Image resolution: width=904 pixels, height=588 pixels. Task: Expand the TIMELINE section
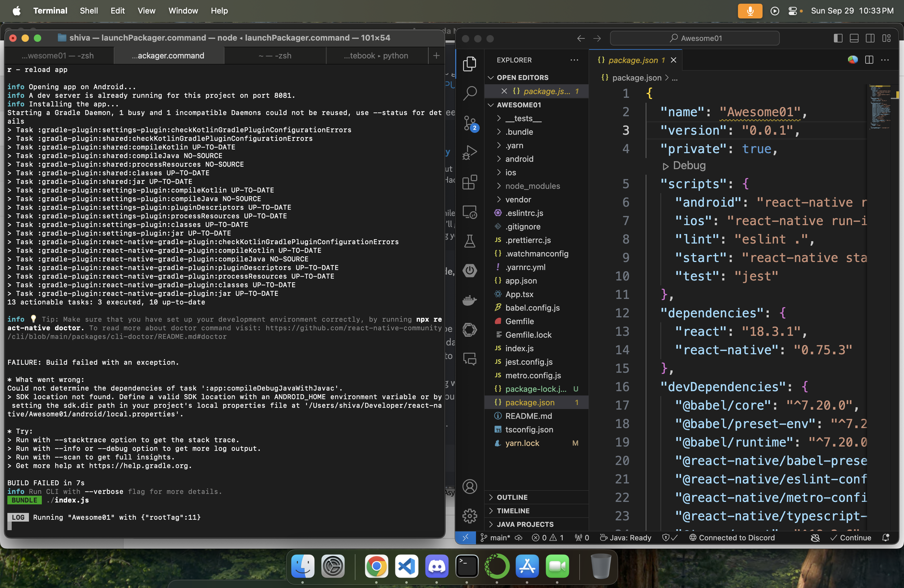tap(536, 511)
